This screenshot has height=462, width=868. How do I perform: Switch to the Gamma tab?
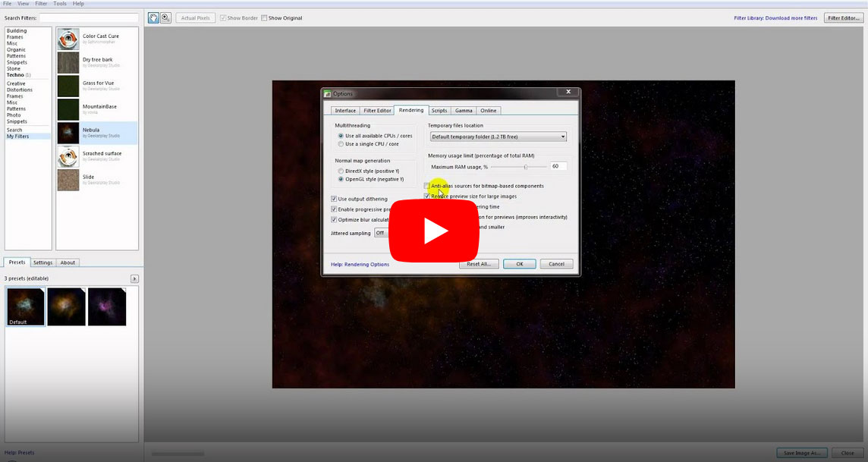[x=464, y=111]
